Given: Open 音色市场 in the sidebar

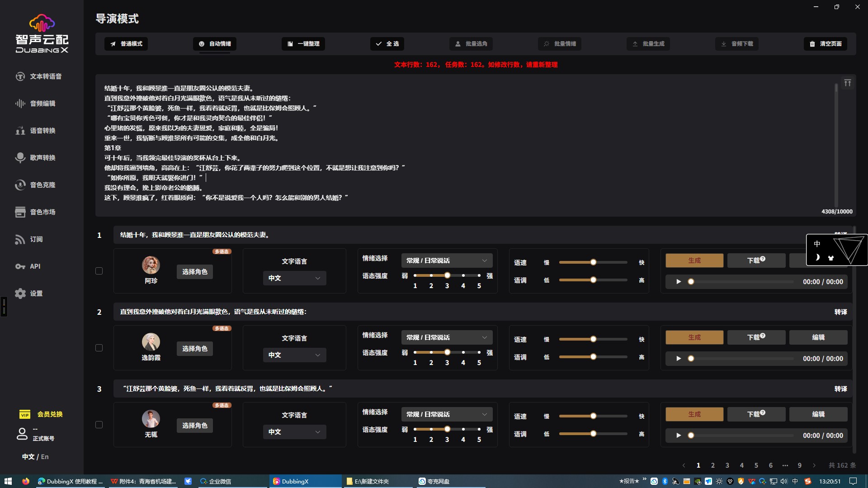Looking at the screenshot, I should pos(36,212).
